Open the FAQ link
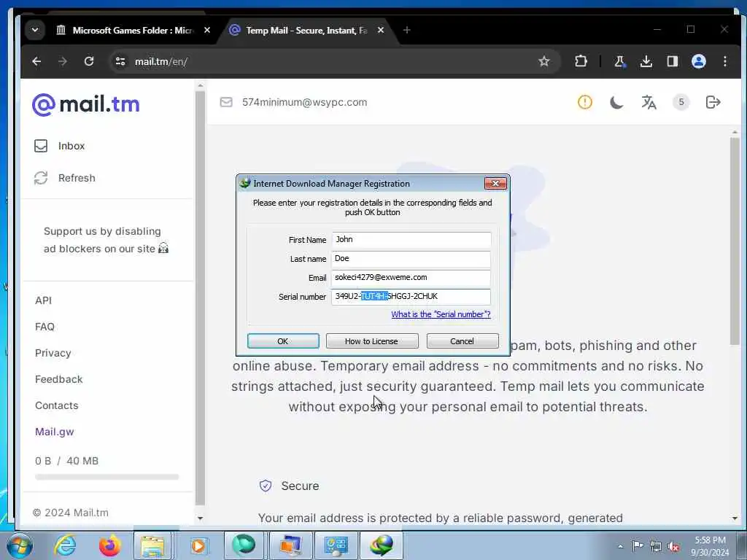Screen dimensions: 747x560 (x=44, y=327)
